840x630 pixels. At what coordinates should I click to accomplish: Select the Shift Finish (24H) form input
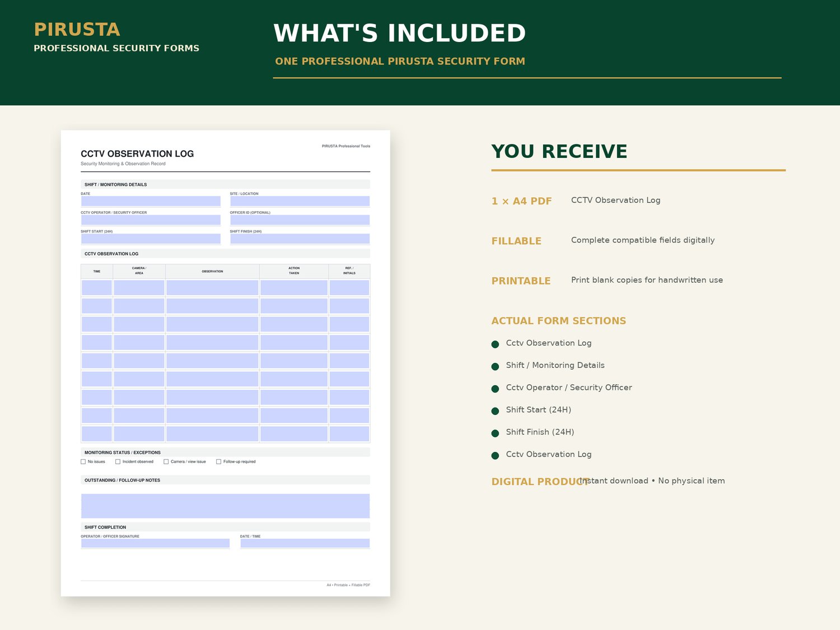point(300,239)
